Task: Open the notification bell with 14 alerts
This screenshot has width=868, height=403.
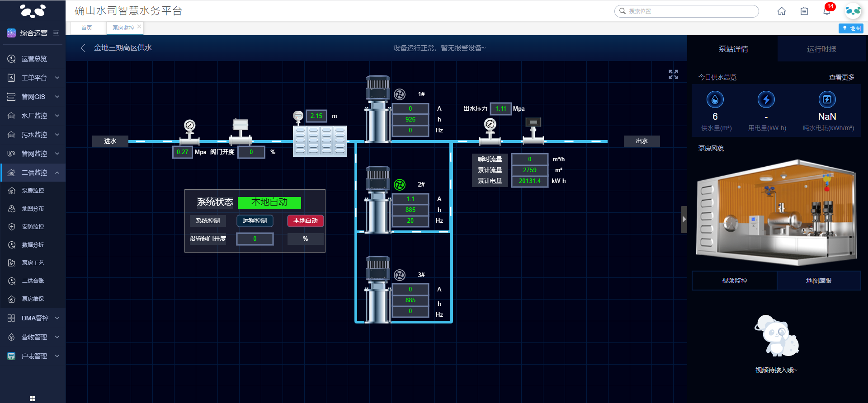Action: (x=826, y=11)
